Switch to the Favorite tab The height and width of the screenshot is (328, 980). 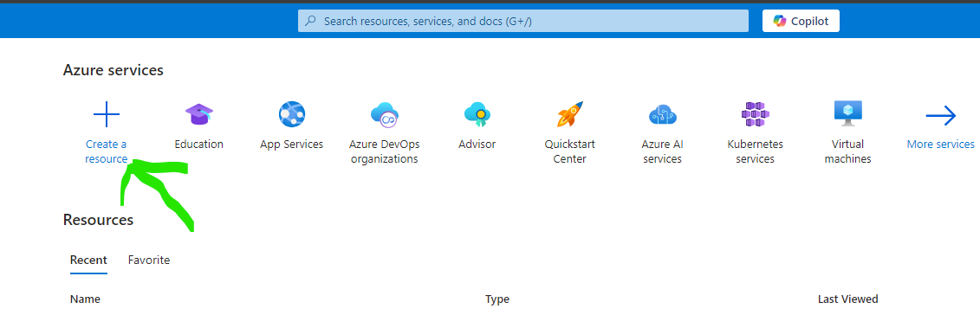point(149,260)
